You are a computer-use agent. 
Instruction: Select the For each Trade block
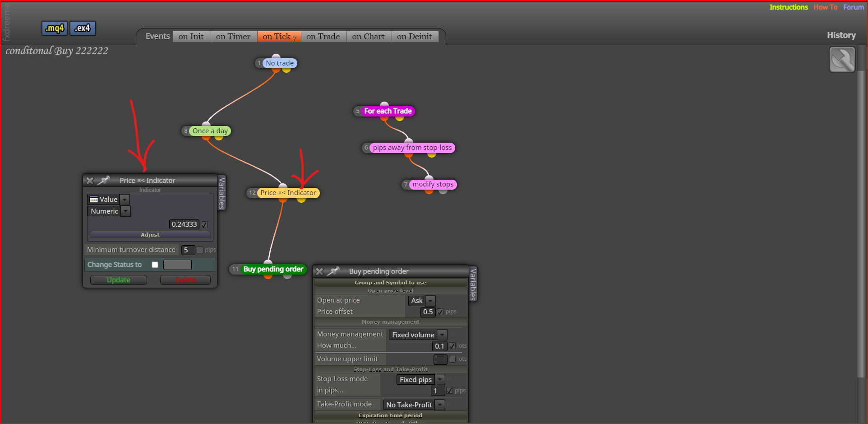coord(388,111)
